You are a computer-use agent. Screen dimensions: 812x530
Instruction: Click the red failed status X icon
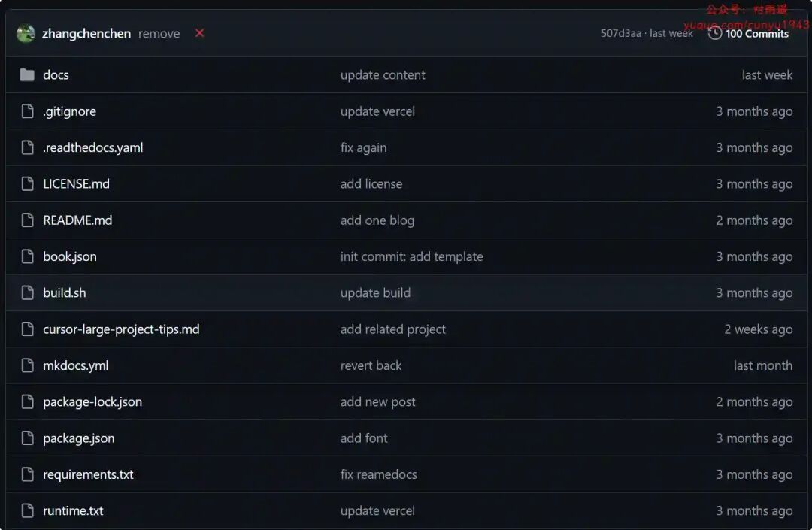[199, 33]
